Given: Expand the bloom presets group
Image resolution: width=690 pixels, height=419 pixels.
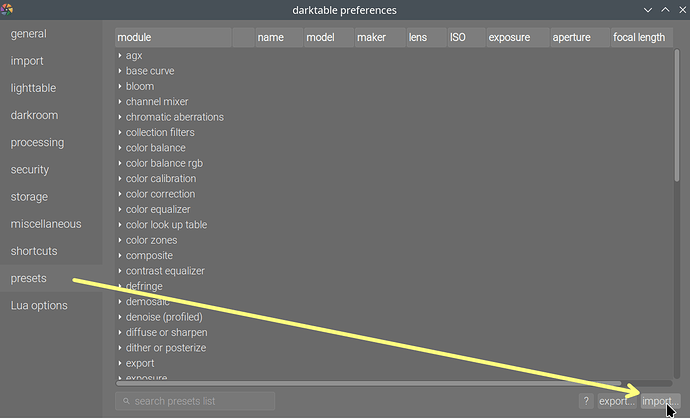Looking at the screenshot, I should 120,86.
